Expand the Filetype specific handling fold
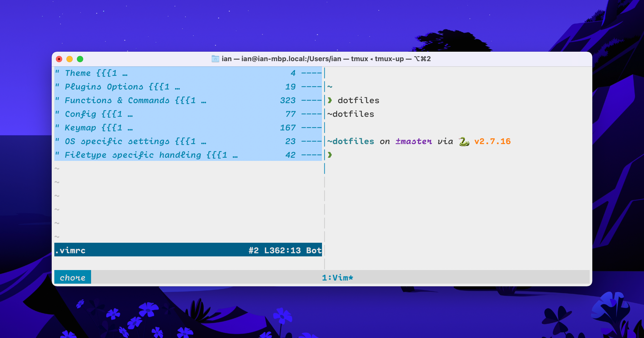The image size is (644, 338). 188,155
